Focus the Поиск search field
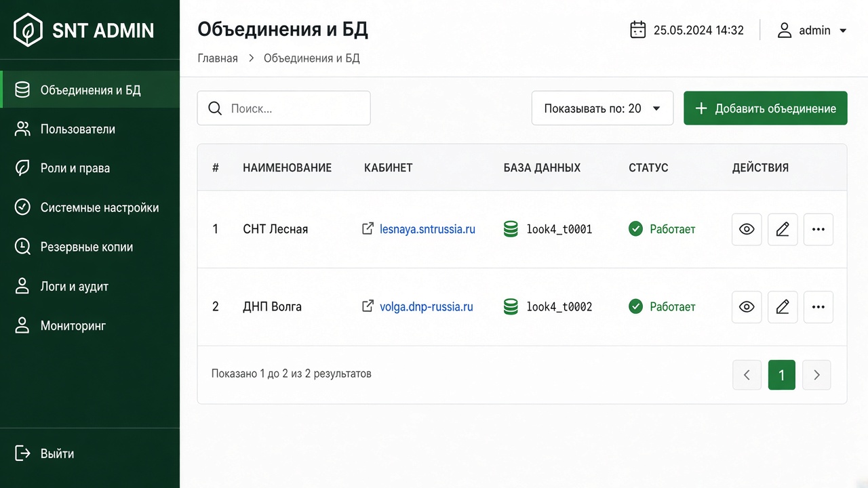This screenshot has width=868, height=488. (284, 108)
